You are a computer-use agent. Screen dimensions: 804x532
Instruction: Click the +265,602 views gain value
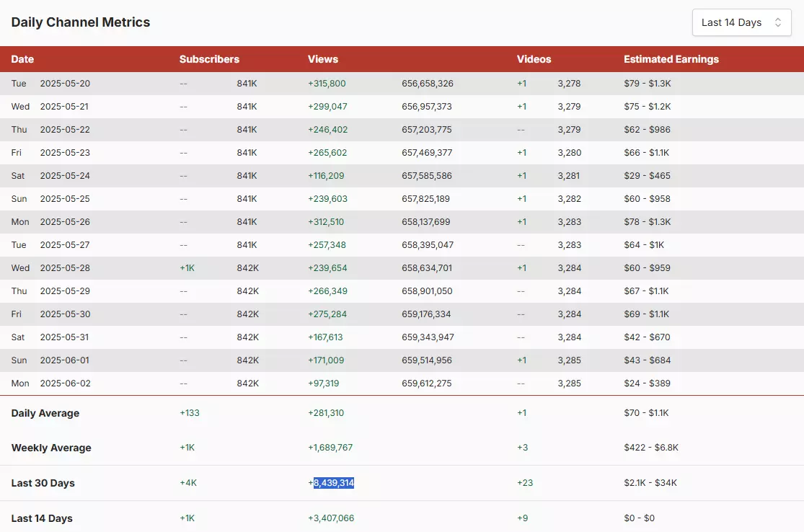pos(327,153)
